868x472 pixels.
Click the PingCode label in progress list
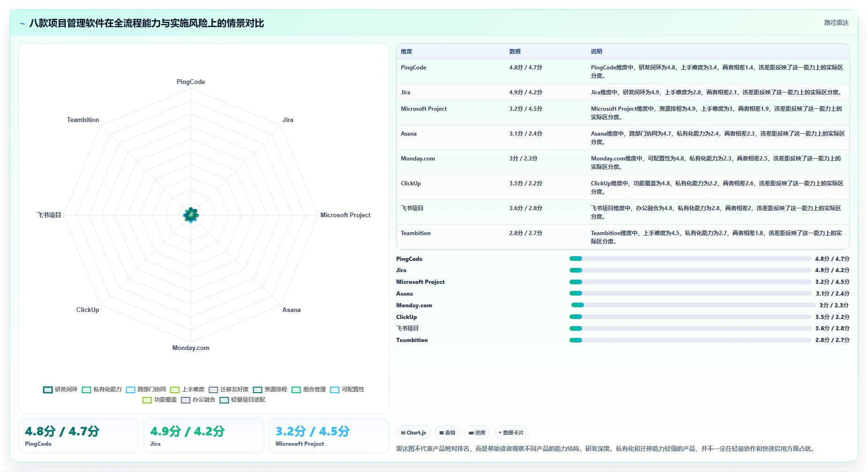pos(409,259)
